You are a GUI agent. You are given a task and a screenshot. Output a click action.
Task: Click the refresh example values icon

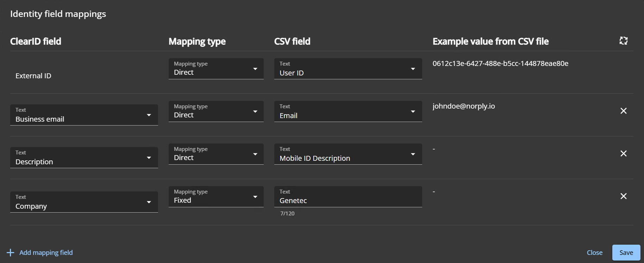(623, 41)
